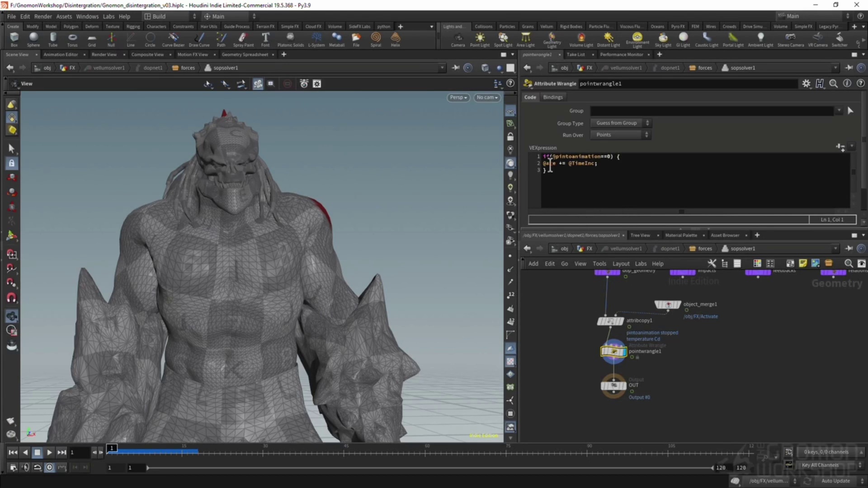
Task: Open the Main radial menu dropdown
Action: [x=230, y=16]
